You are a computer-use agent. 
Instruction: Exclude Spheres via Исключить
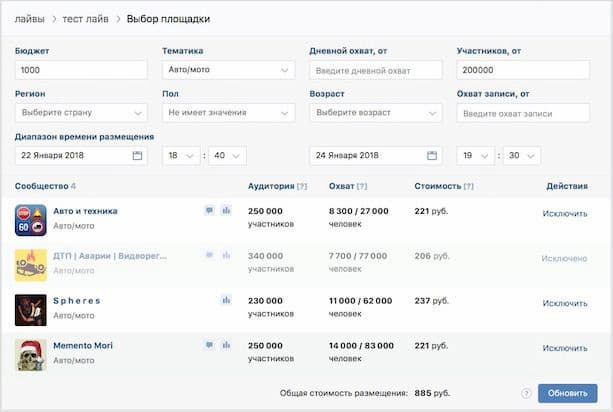[x=565, y=304]
